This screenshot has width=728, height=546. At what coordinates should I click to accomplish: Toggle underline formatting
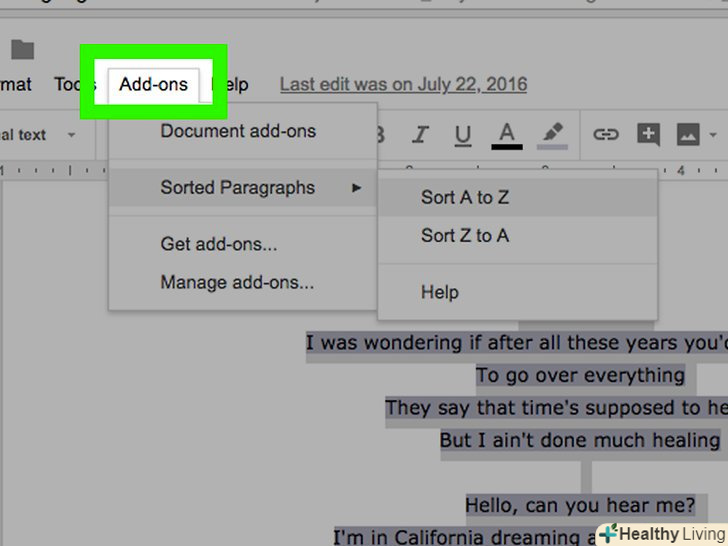(x=462, y=136)
